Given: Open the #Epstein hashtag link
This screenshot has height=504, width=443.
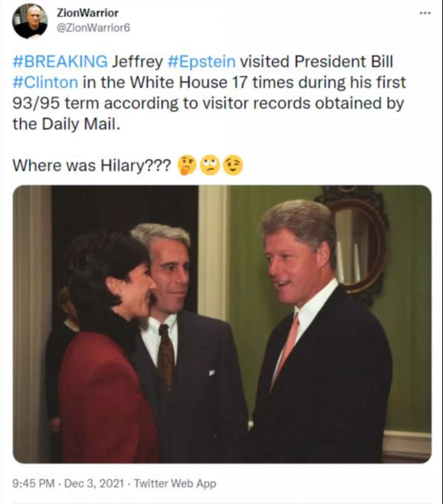Looking at the screenshot, I should coord(201,62).
